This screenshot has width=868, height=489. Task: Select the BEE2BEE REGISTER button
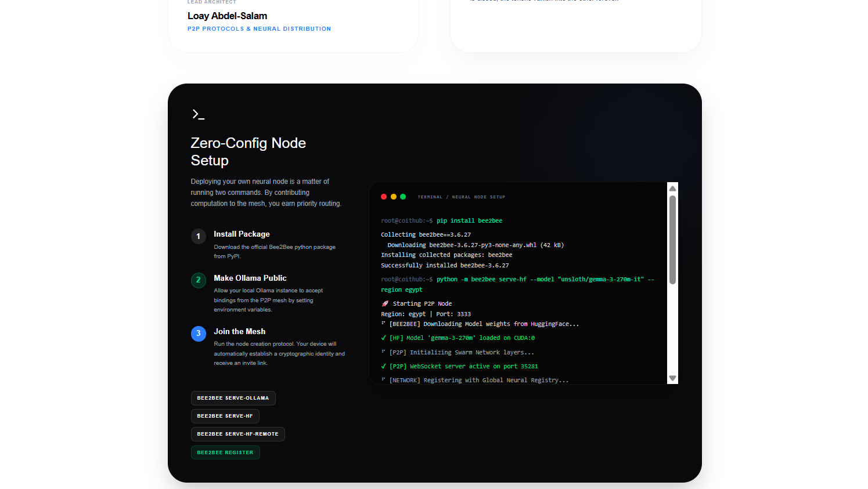[225, 452]
